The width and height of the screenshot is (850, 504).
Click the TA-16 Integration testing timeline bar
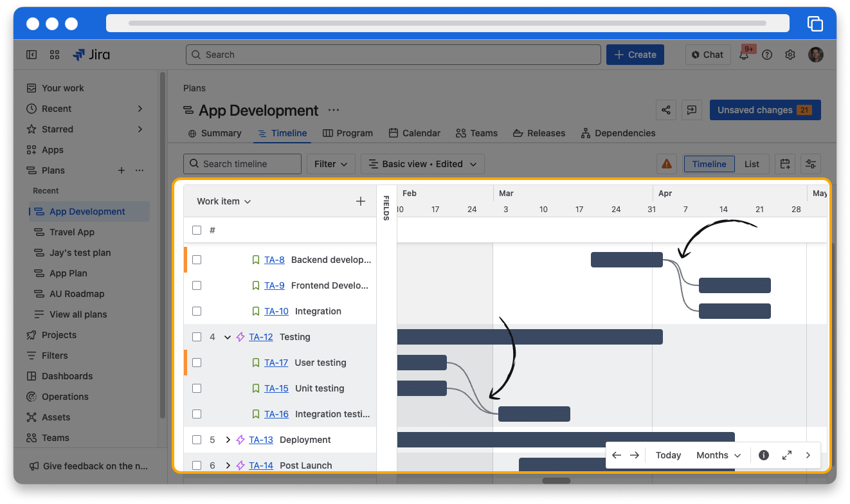pos(534,414)
